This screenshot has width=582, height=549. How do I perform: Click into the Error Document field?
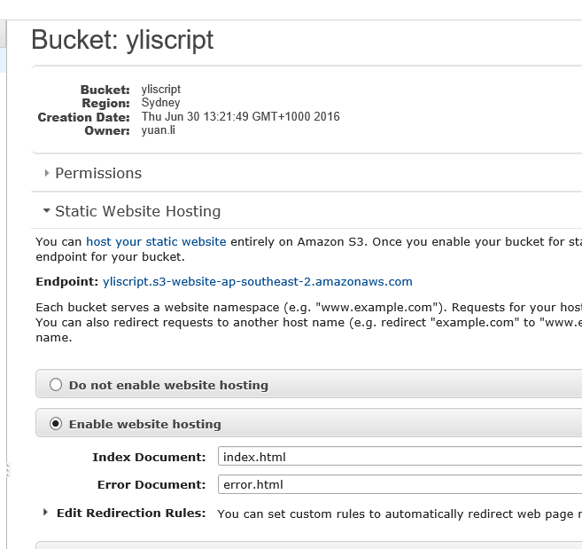400,484
